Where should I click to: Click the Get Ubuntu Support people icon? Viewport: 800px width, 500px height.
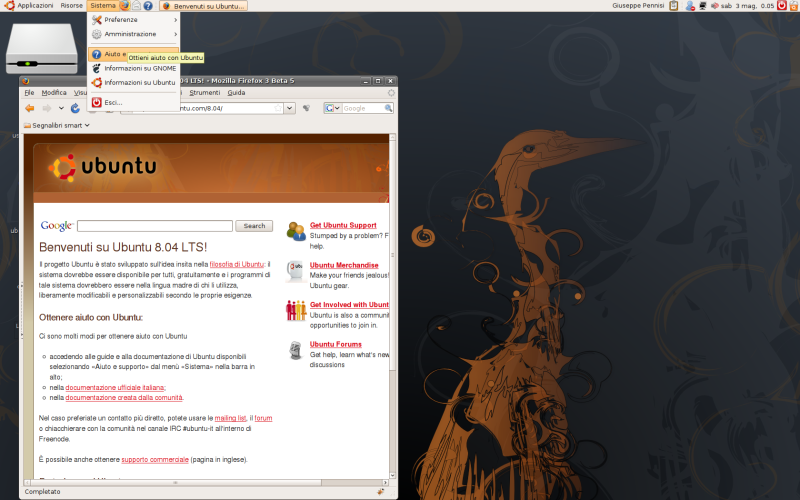coord(296,231)
